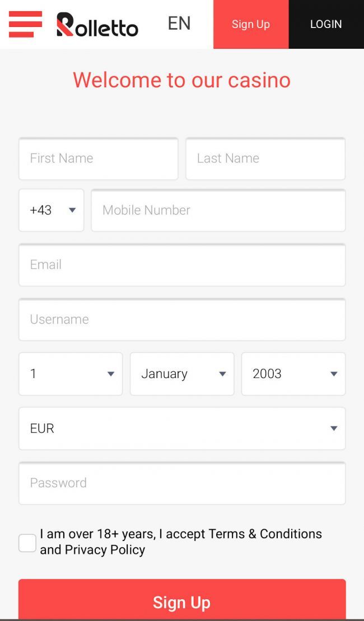Open the January month dropdown
The width and height of the screenshot is (364, 621).
[x=182, y=373]
